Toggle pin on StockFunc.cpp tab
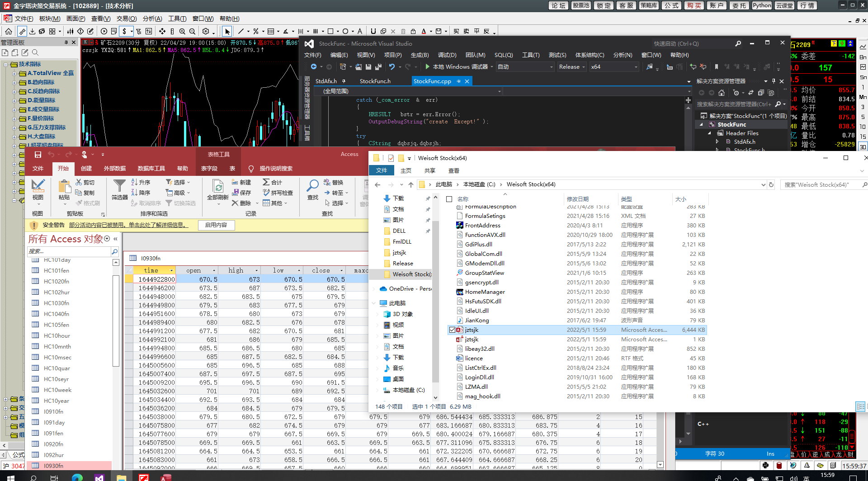Screen dimensions: 868x481 point(458,81)
